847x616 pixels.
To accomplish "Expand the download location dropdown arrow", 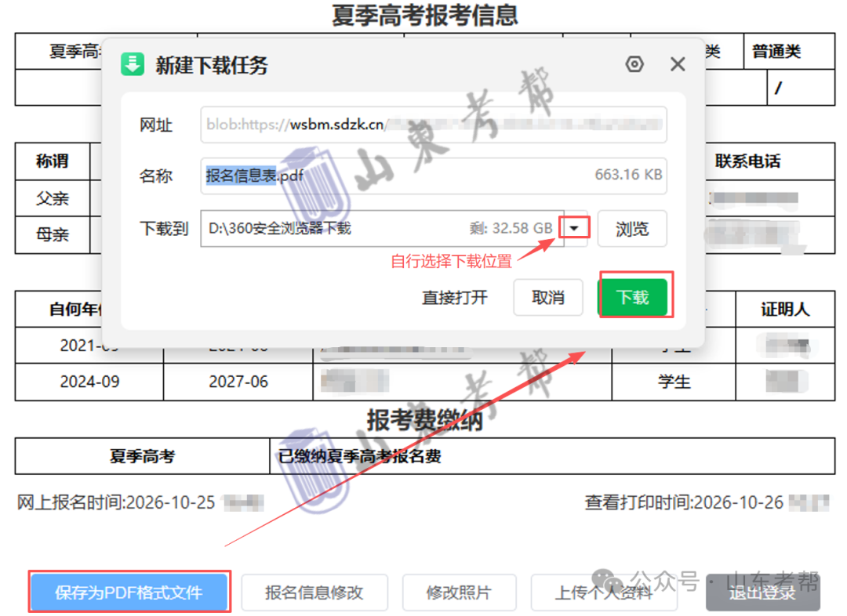I will tap(574, 228).
